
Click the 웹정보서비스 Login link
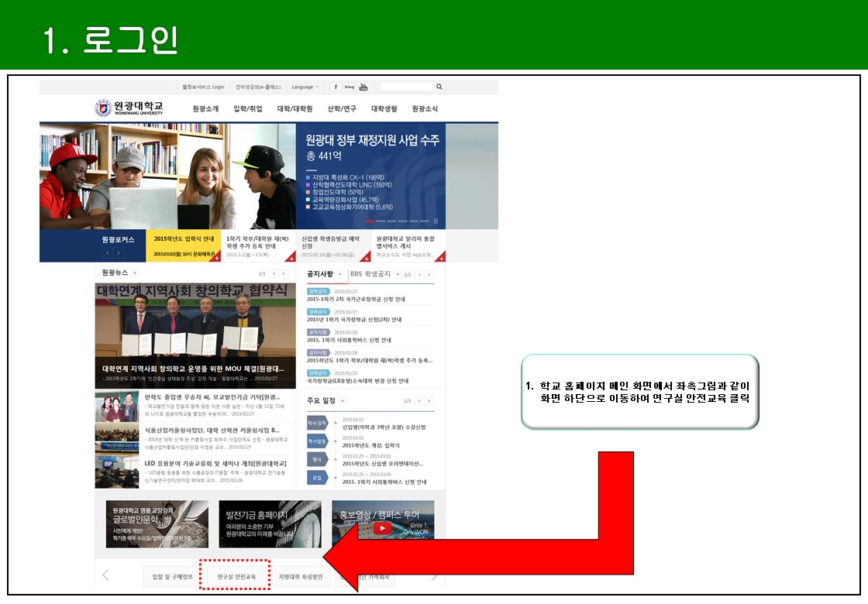coord(202,87)
